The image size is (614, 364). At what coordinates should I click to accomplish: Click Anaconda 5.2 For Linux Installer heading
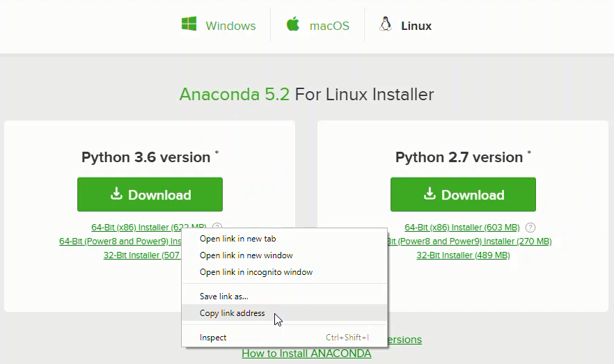306,95
